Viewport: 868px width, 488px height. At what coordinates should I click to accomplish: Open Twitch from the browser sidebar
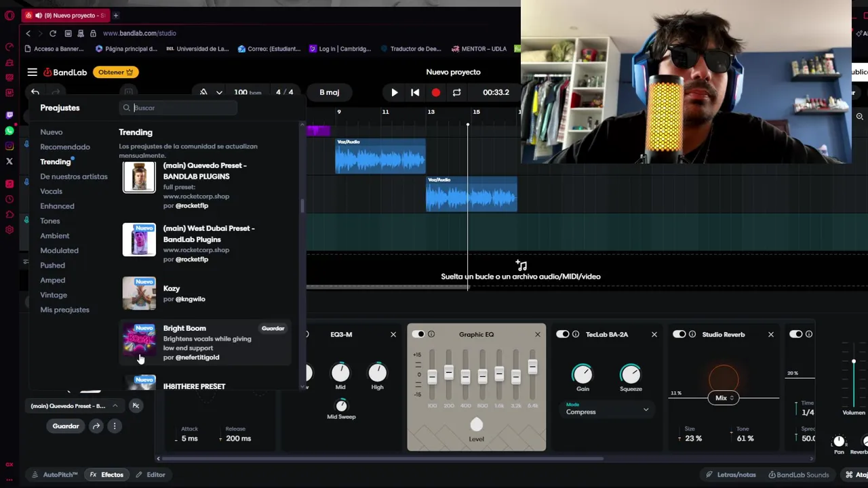pyautogui.click(x=9, y=115)
